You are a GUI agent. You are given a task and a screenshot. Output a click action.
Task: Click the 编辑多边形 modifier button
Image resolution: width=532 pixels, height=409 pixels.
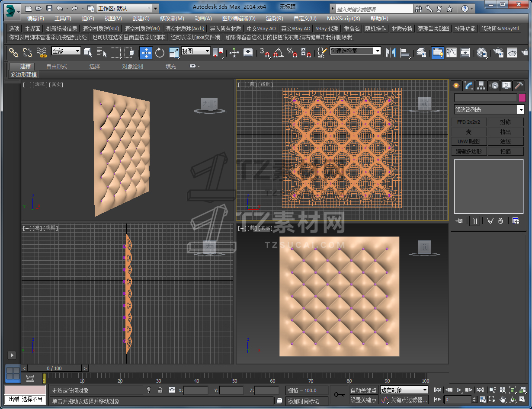469,151
